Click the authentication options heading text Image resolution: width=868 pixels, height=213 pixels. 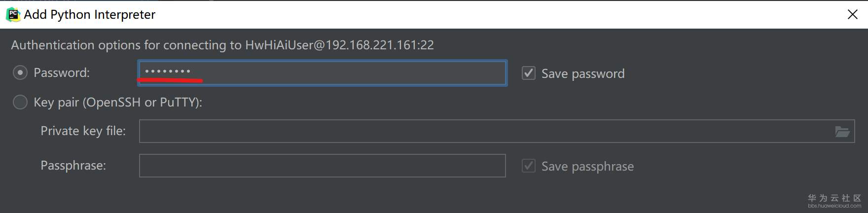point(222,45)
